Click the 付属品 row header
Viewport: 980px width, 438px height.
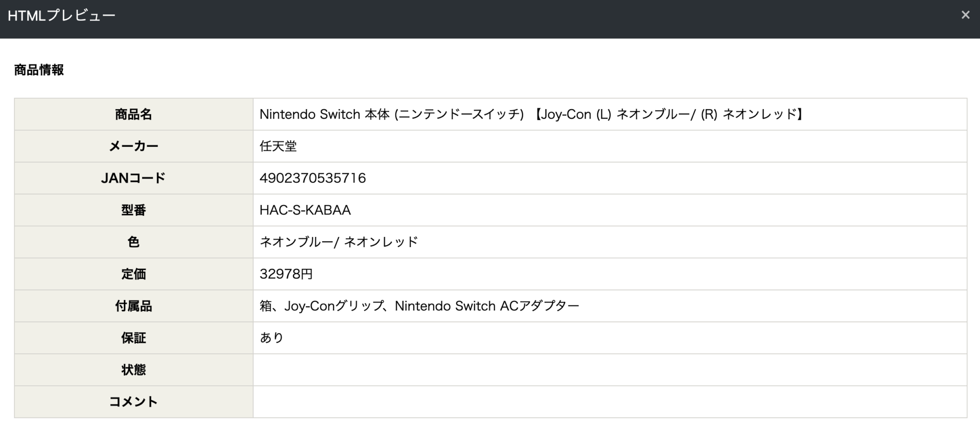click(133, 306)
